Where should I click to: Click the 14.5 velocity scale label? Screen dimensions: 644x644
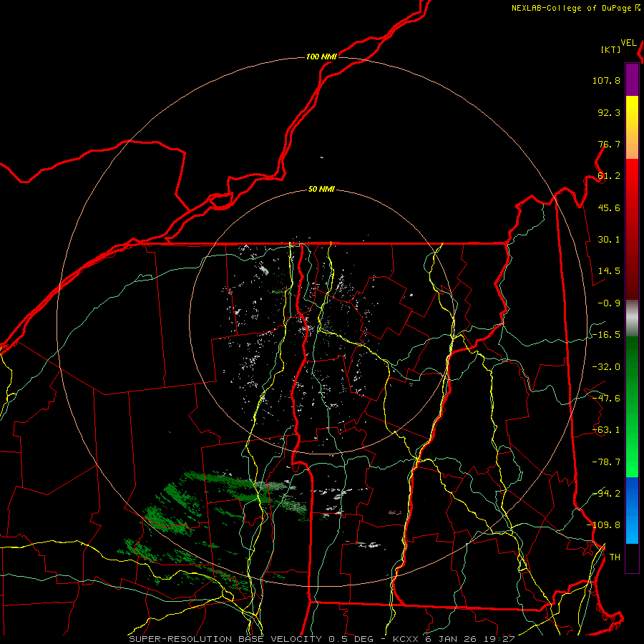[609, 271]
